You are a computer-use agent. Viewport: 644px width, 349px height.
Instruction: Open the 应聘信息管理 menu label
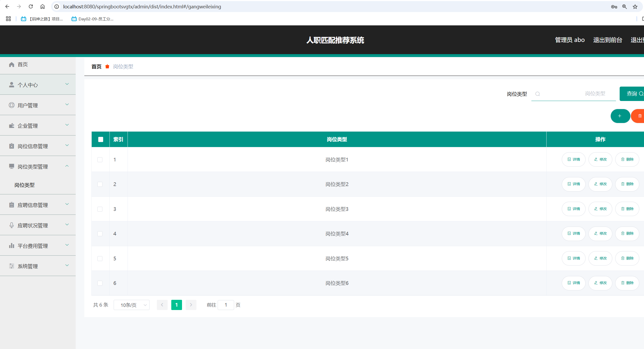[33, 205]
